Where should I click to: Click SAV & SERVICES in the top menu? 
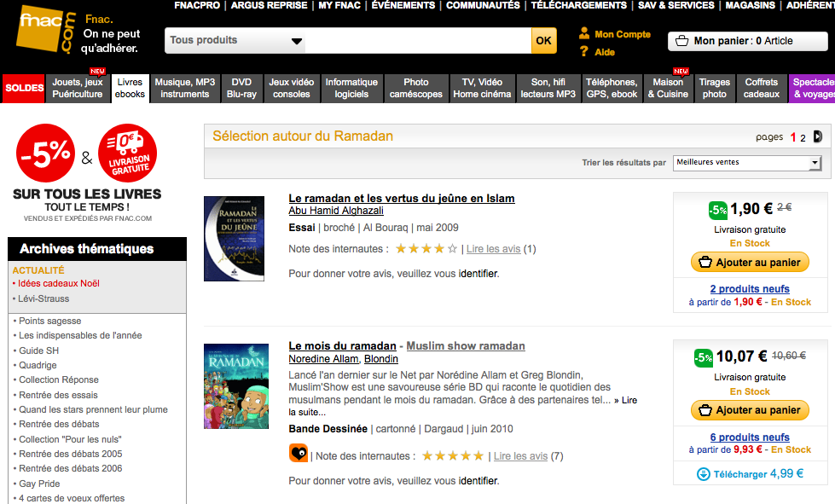click(x=676, y=5)
